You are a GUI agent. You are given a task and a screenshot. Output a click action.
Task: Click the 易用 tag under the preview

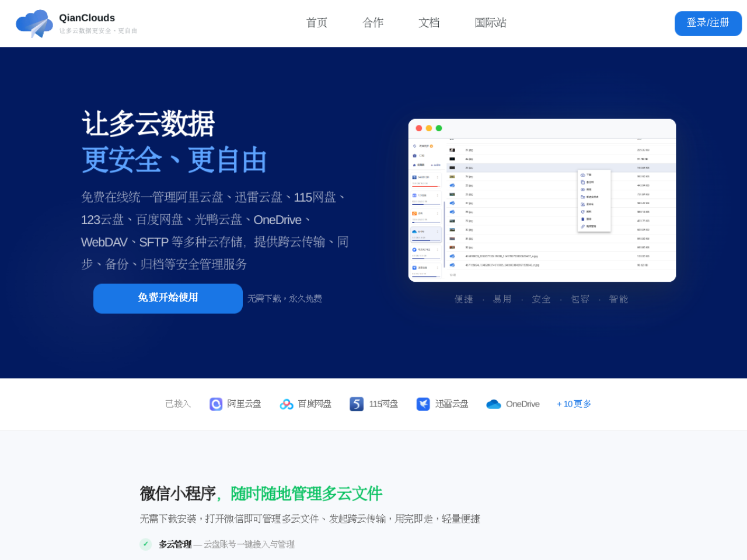point(502,299)
